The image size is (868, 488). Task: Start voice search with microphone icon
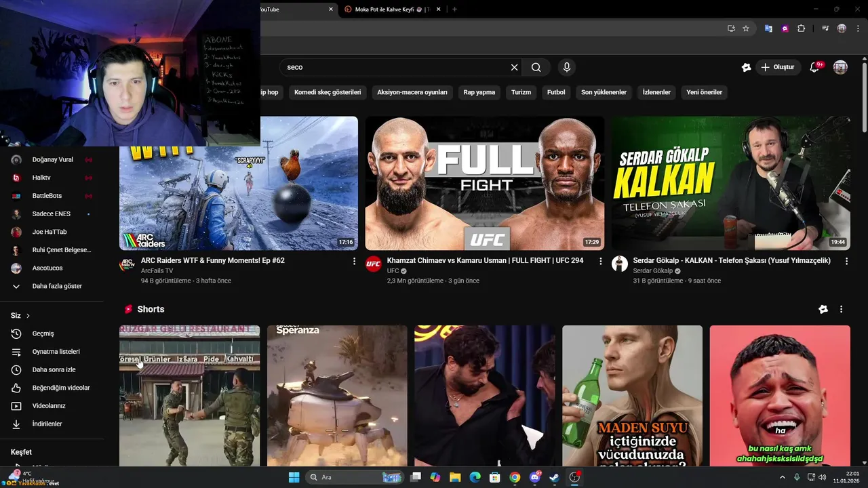(x=567, y=67)
